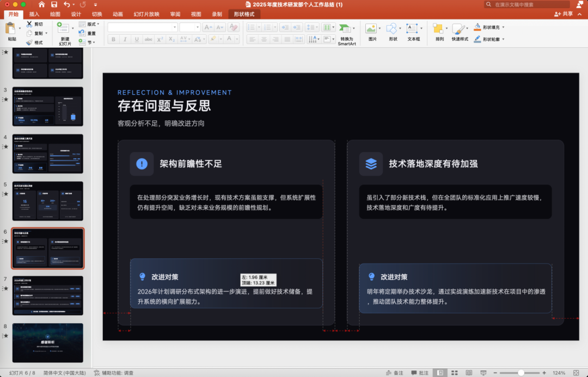588x377 pixels.
Task: Save the presentation with the floppy disk icon
Action: (54, 4)
